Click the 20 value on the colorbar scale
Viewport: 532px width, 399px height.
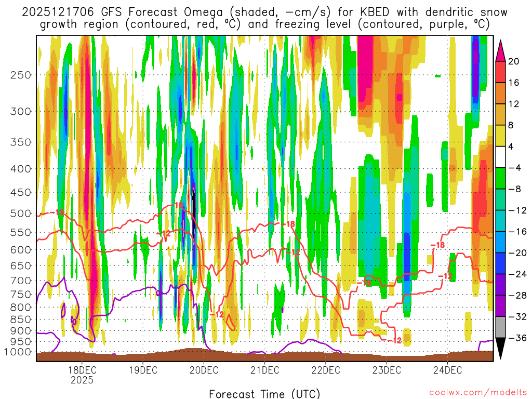(x=513, y=61)
